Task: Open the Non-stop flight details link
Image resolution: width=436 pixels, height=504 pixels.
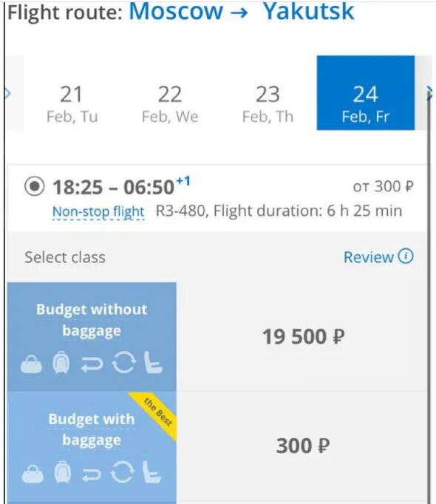Action: coord(98,212)
